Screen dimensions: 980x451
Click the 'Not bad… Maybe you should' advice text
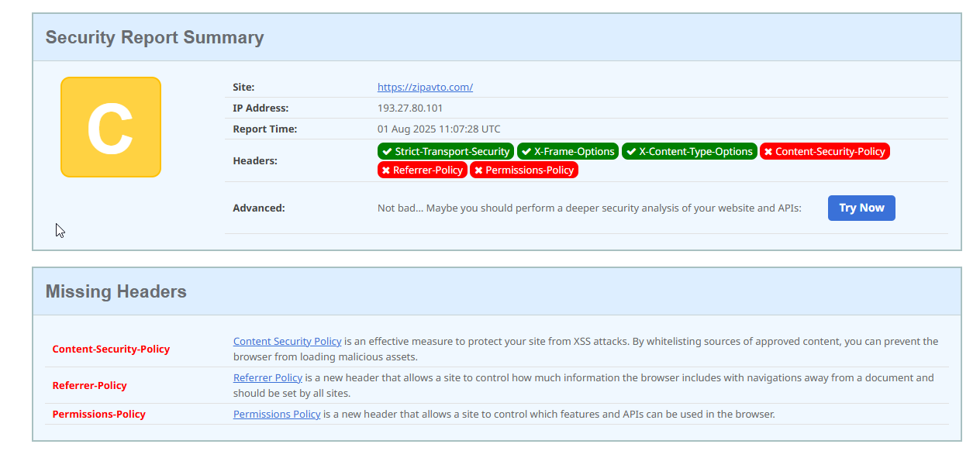coord(589,208)
